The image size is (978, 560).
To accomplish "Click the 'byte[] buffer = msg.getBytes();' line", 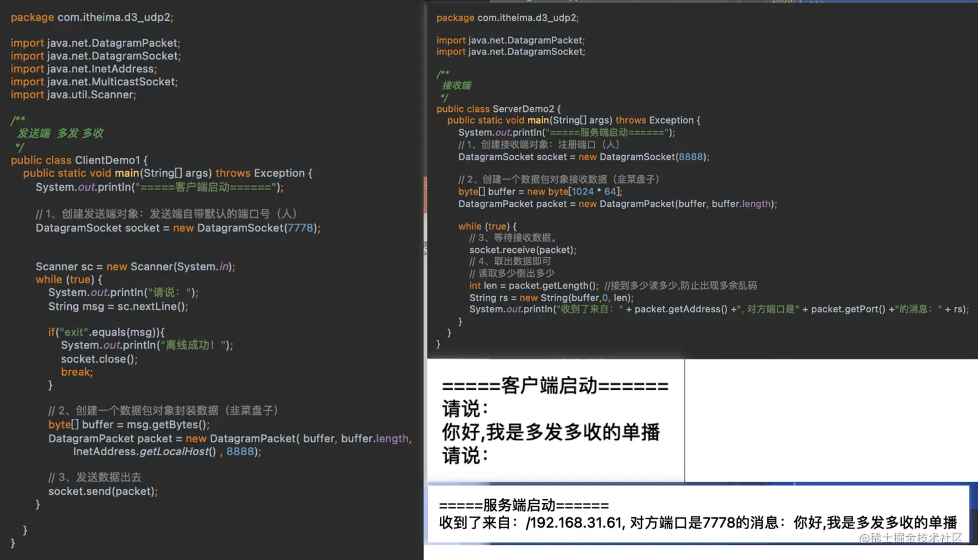I will (129, 424).
